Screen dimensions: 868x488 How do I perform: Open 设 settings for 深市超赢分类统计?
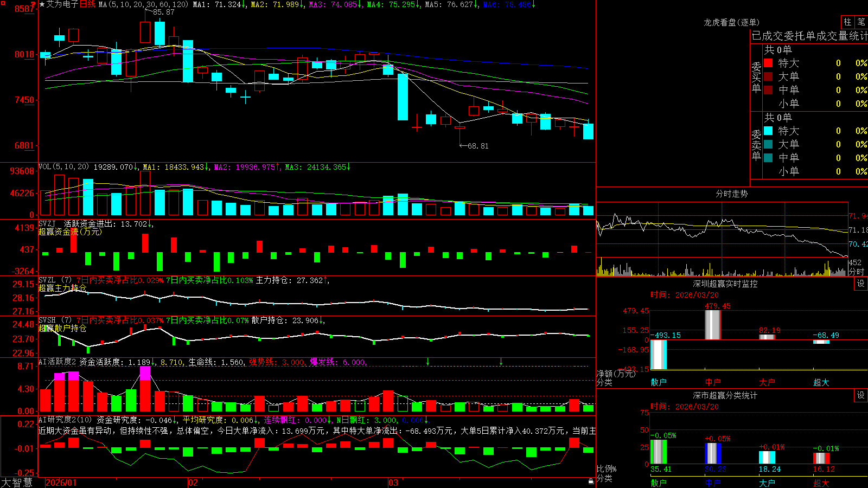click(x=861, y=395)
